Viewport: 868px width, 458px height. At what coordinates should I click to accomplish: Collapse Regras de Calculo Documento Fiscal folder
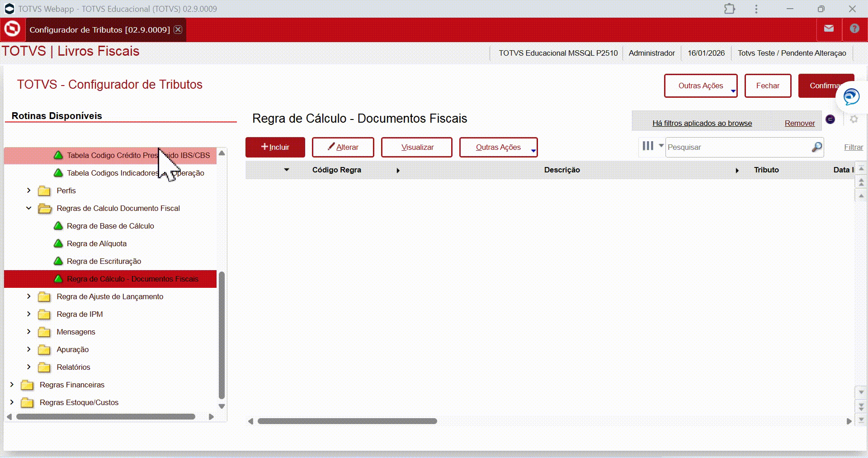(28, 208)
